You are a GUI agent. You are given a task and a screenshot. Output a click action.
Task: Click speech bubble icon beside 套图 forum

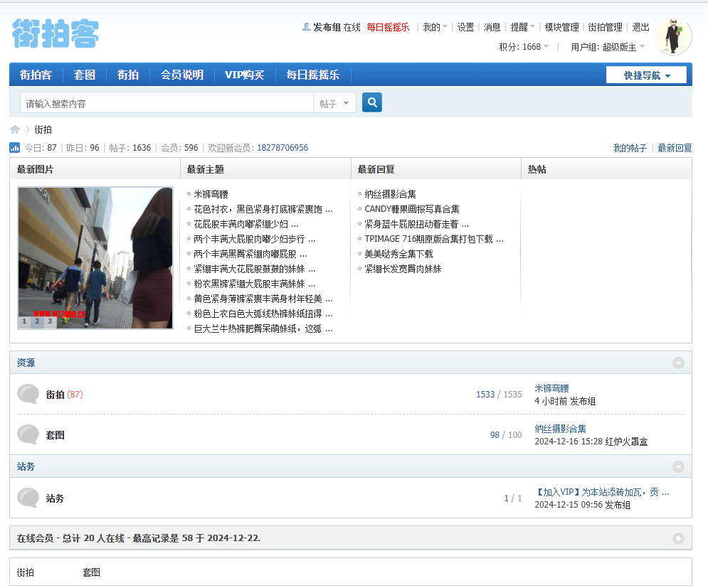[x=28, y=434]
